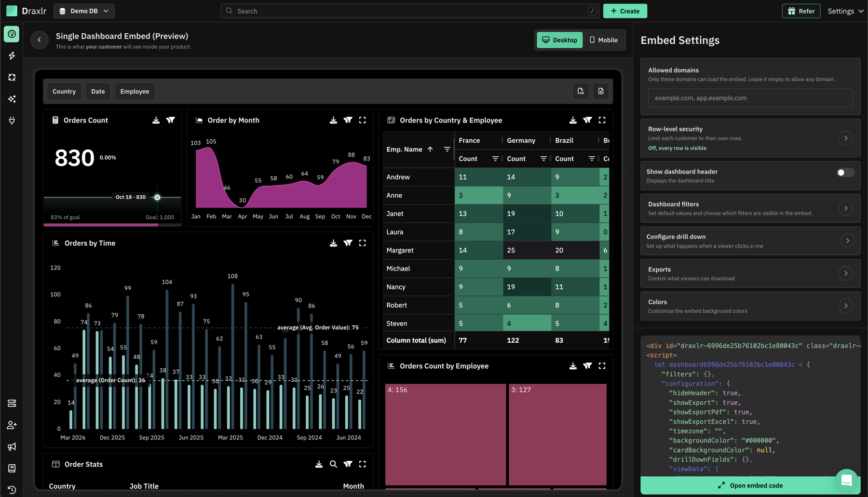Open the history icon in the sidebar
The height and width of the screenshot is (497, 868).
tap(12, 489)
